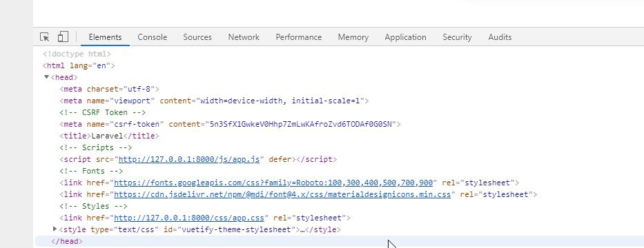Select the Fonts comment line
The image size is (644, 248).
pos(91,171)
